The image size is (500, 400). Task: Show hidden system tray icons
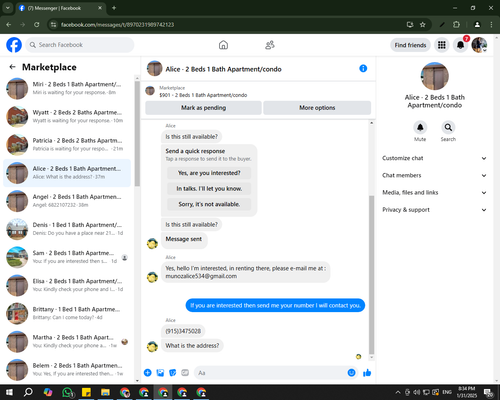pyautogui.click(x=398, y=392)
